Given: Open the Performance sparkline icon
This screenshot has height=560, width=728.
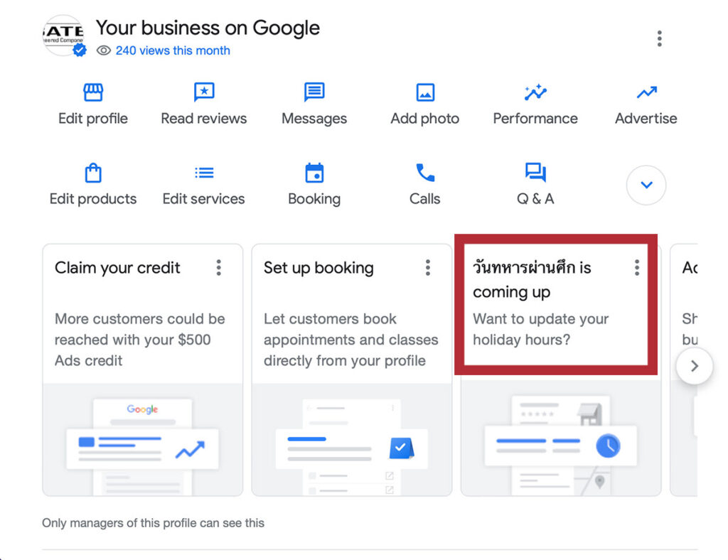Looking at the screenshot, I should click(x=535, y=92).
